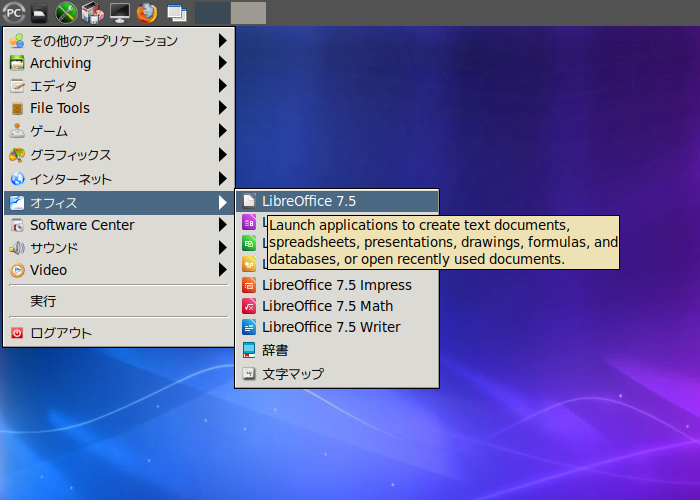
Task: Choose 実行 from the menu
Action: (x=119, y=301)
